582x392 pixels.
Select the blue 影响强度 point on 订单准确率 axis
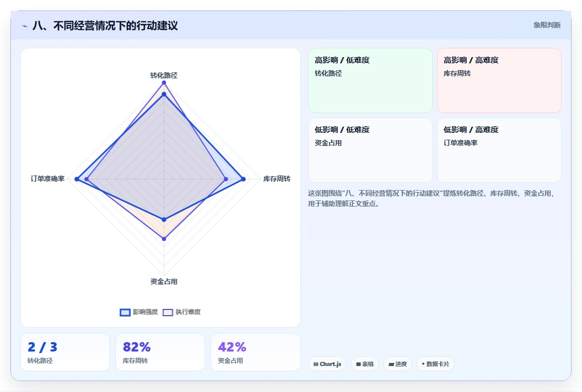pyautogui.click(x=77, y=179)
